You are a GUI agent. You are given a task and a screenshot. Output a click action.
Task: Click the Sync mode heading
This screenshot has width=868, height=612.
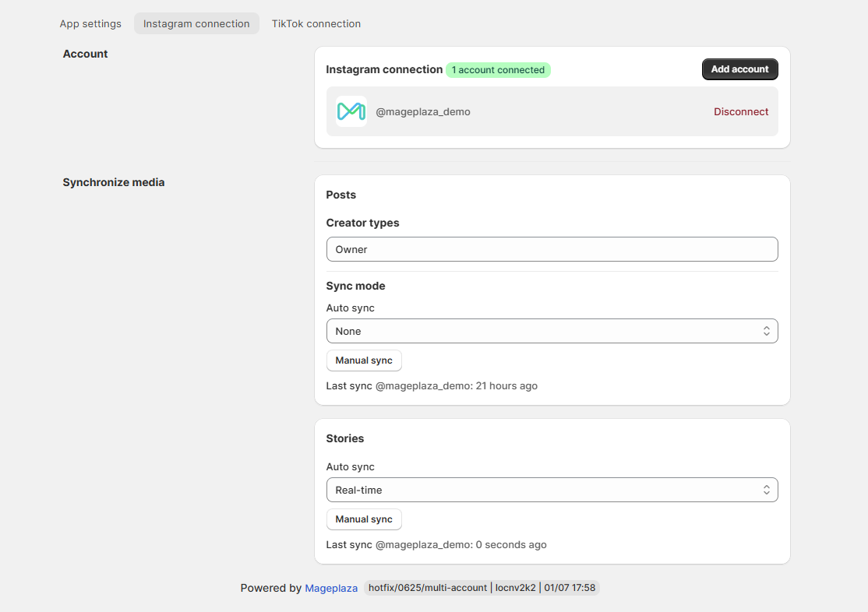click(355, 286)
